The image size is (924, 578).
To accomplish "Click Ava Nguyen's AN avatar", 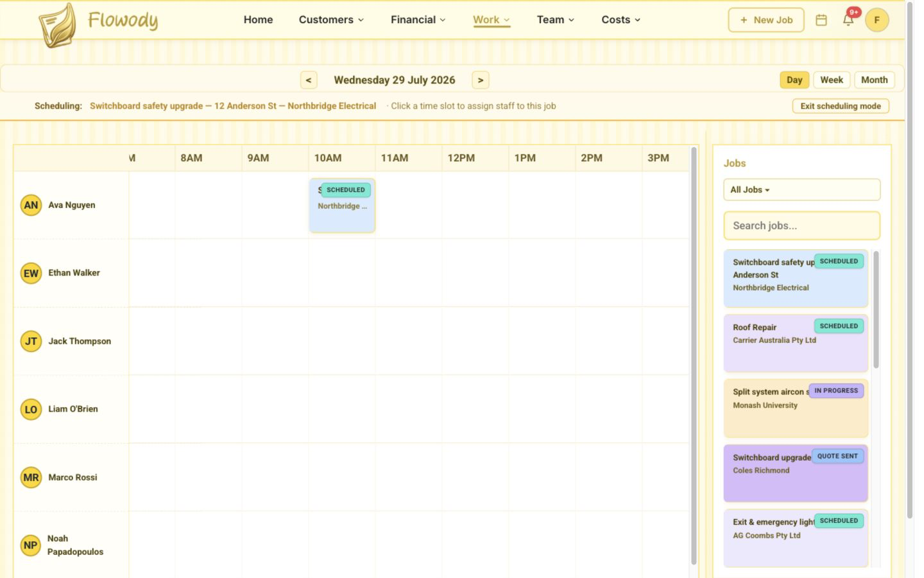I will coord(31,206).
